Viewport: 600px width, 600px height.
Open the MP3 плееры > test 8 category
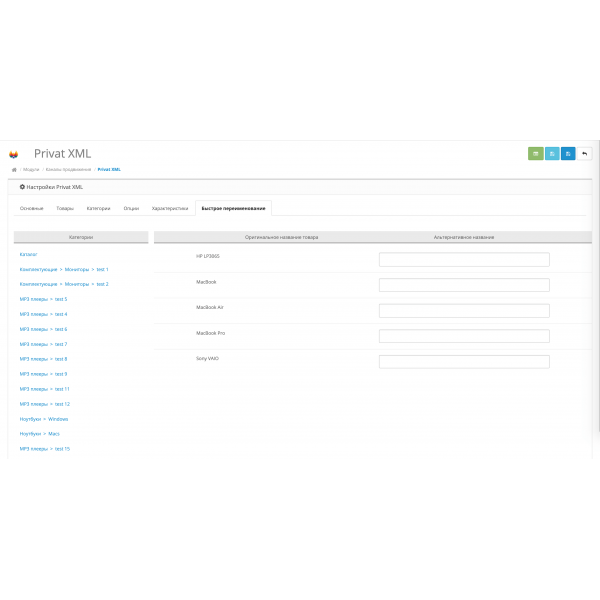point(43,359)
